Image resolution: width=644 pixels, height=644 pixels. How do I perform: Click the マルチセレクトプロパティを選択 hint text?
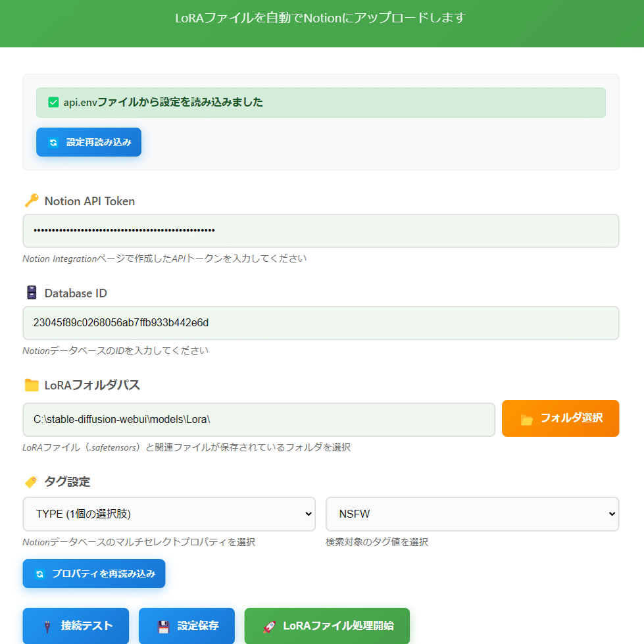tap(139, 542)
